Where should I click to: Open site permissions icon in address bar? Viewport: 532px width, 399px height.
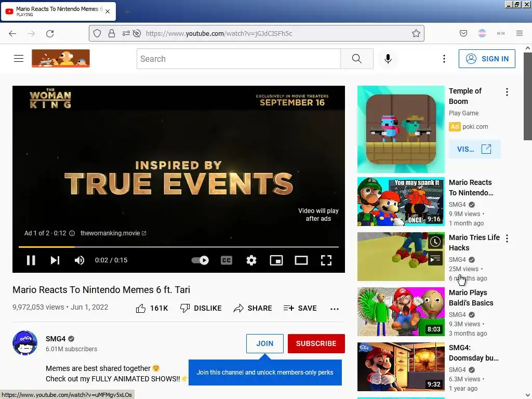[126, 33]
